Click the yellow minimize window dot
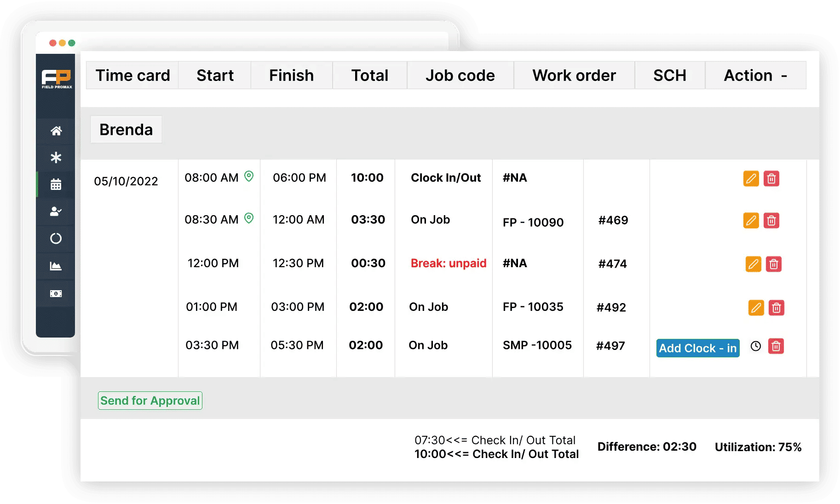This screenshot has width=840, height=504. 62,43
